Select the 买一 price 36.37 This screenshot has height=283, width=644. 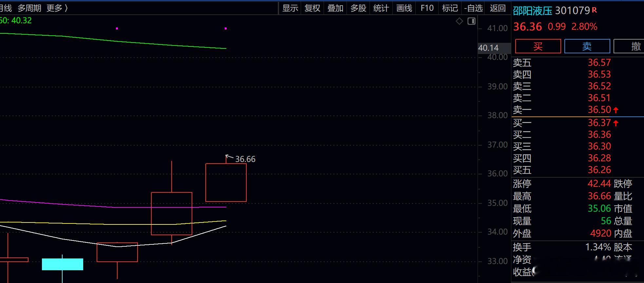click(599, 123)
